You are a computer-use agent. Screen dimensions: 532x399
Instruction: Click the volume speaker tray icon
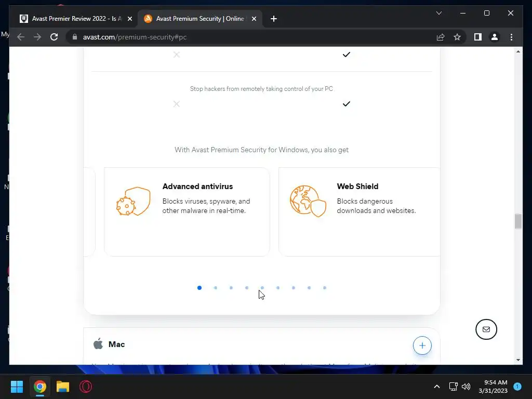pos(466,387)
